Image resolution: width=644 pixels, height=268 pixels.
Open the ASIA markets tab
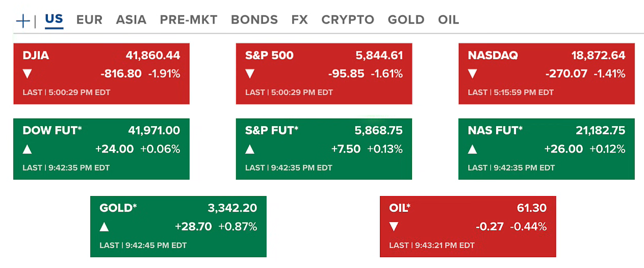coord(131,20)
